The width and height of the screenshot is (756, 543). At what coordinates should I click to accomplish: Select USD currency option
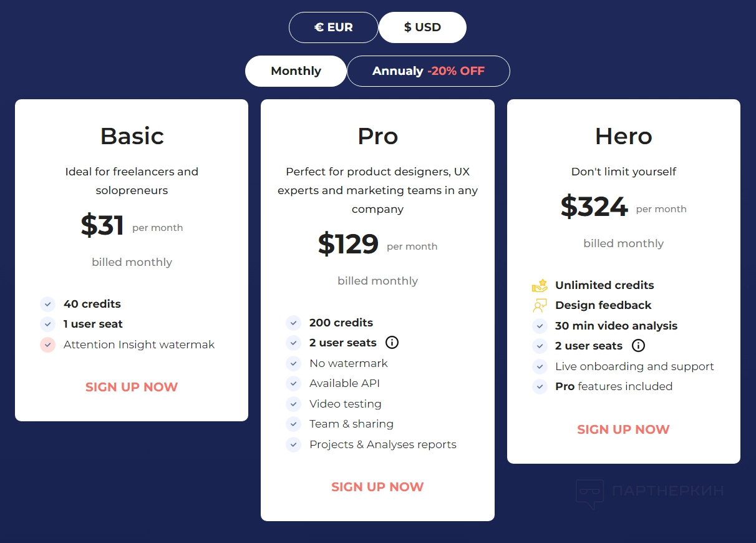pyautogui.click(x=422, y=27)
